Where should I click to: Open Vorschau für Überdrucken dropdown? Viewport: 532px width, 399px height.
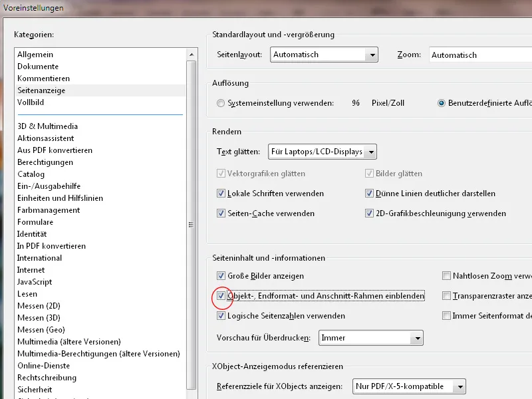pyautogui.click(x=371, y=338)
